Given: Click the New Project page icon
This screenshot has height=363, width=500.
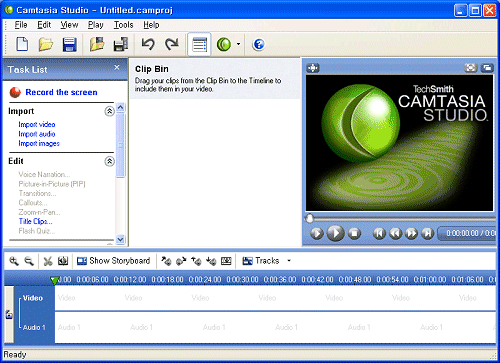Looking at the screenshot, I should point(22,44).
